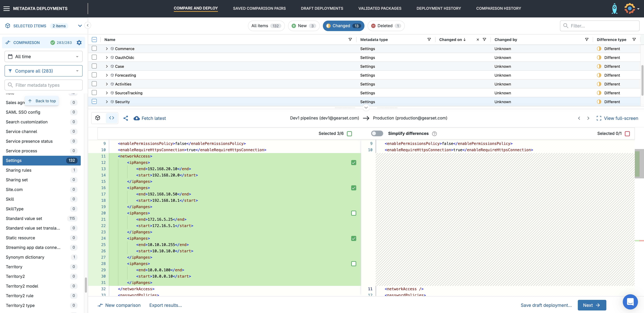Filter the Changed by column
This screenshot has width=644, height=313.
tap(587, 40)
